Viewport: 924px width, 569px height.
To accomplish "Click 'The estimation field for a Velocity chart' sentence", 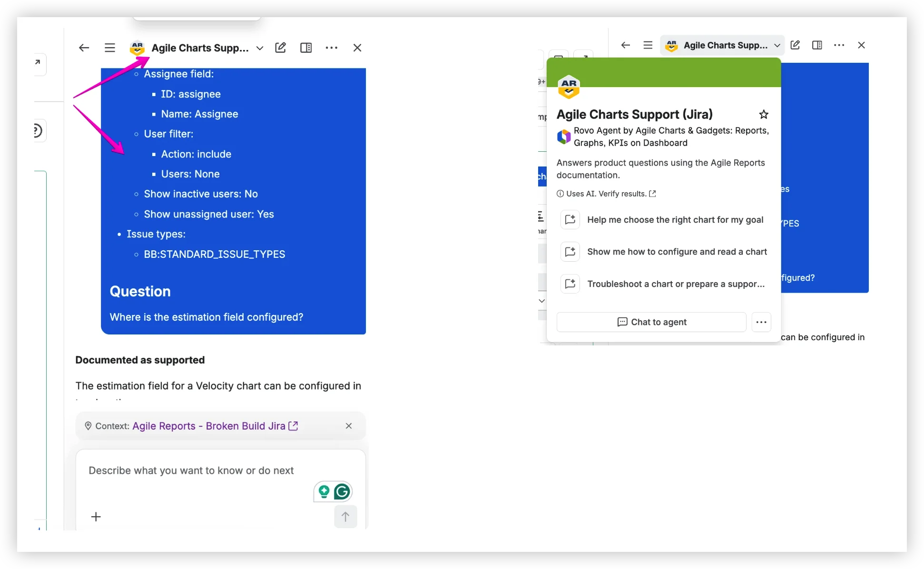I will point(218,386).
